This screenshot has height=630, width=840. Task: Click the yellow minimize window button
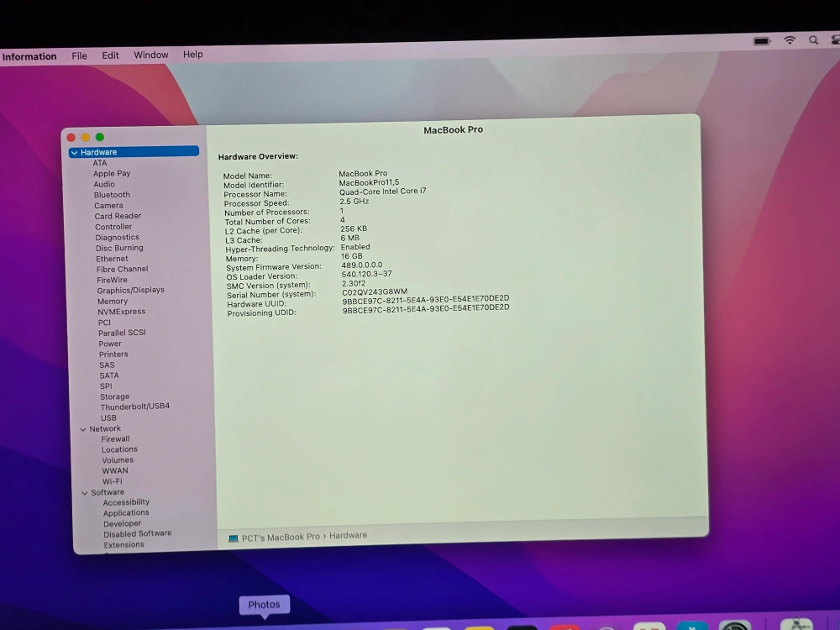(85, 137)
